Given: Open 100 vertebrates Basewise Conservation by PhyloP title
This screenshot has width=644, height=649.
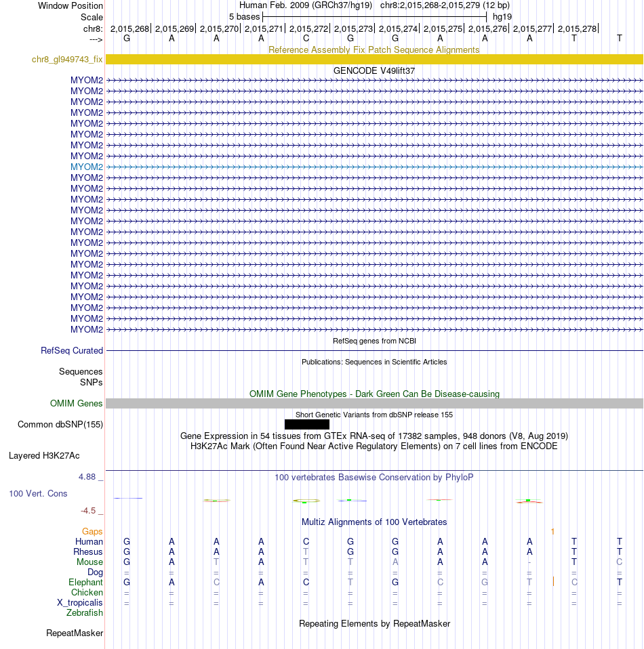Looking at the screenshot, I should [374, 477].
